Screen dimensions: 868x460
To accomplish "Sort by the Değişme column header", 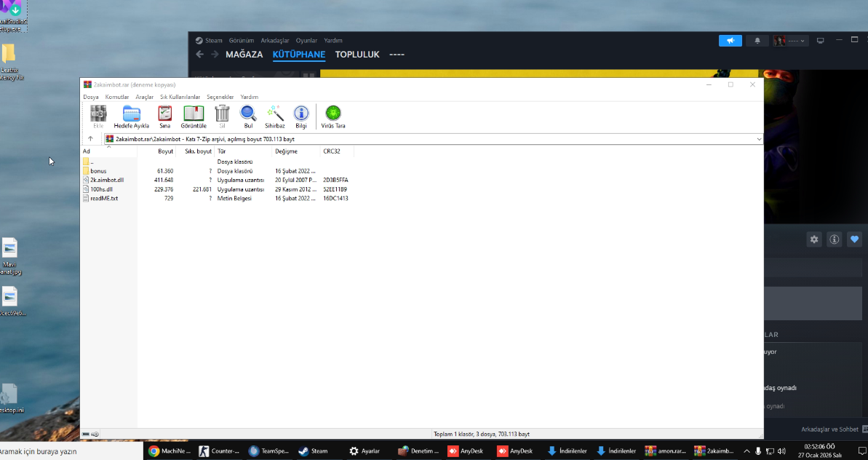I will click(x=296, y=151).
